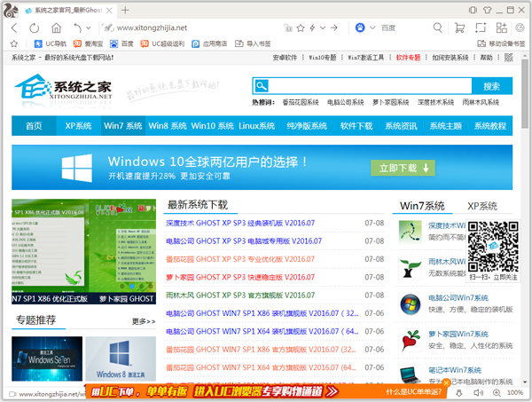Screen dimensions: 532x402
Task: Expand the address bar dropdown chevron
Action: [x=323, y=28]
